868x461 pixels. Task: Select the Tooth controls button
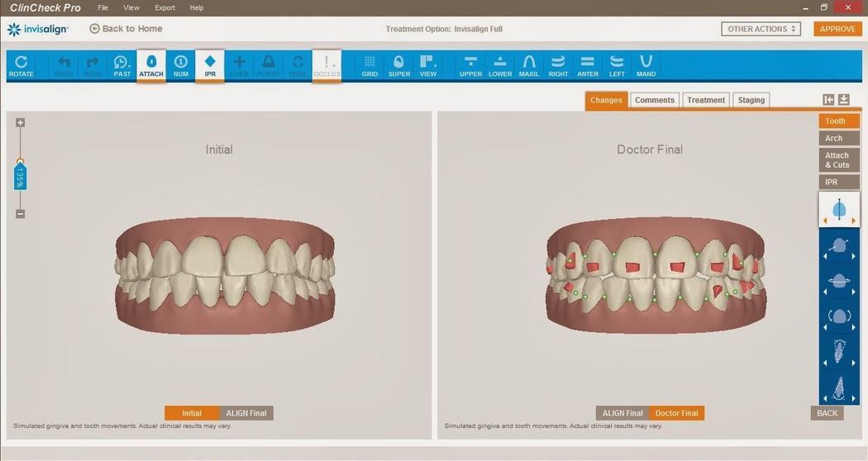pyautogui.click(x=839, y=121)
